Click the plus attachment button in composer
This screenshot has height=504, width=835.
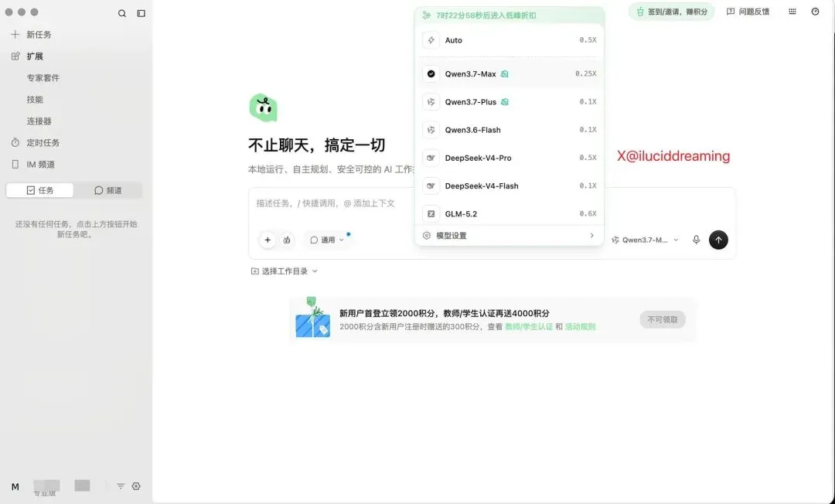[x=268, y=240]
